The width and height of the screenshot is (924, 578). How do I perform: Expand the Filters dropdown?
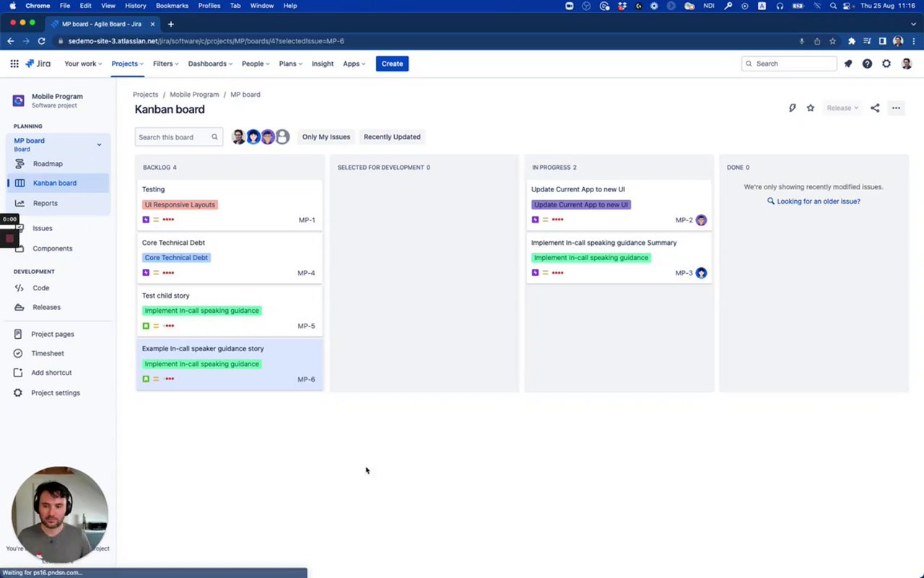point(166,64)
